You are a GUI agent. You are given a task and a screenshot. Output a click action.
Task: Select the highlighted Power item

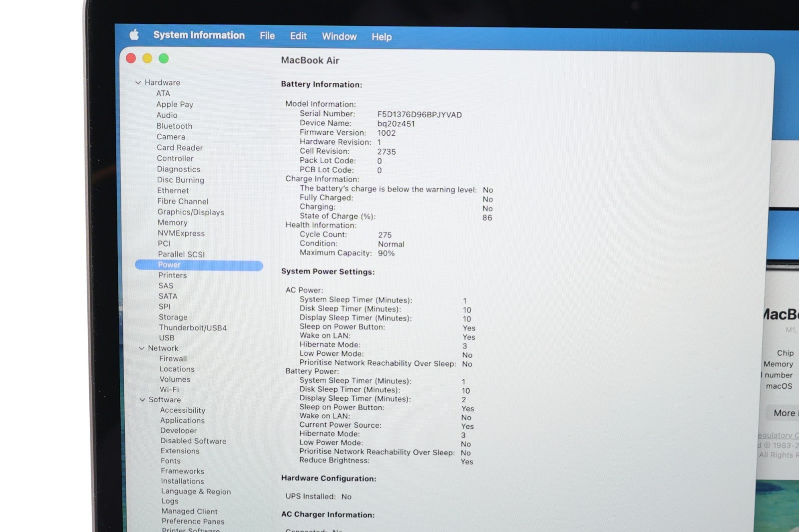(x=169, y=265)
